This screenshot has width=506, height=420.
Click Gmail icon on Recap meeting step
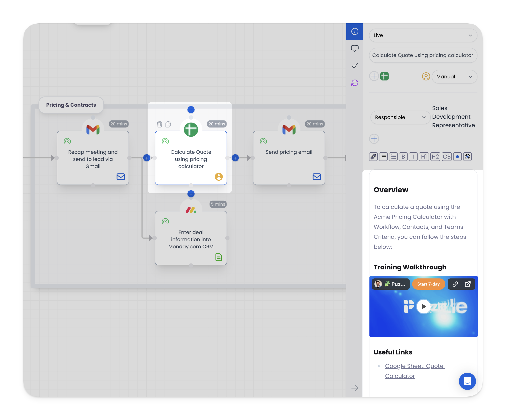pyautogui.click(x=93, y=129)
